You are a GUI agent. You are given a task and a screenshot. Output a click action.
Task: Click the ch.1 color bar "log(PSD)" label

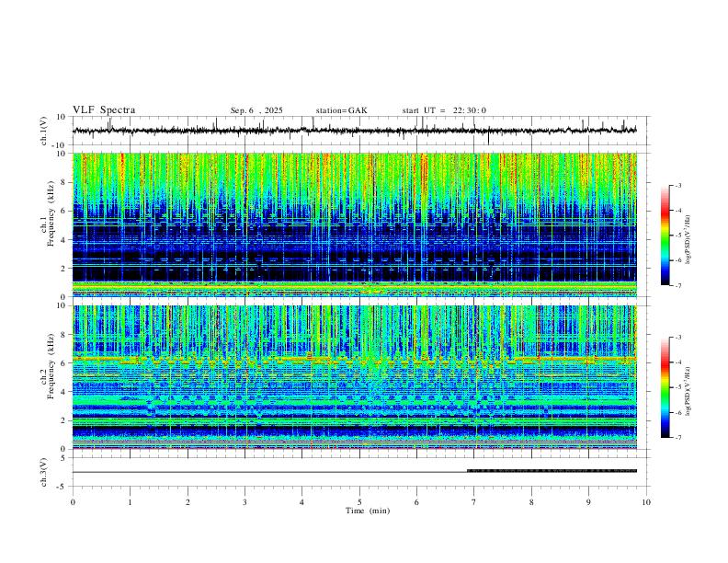[688, 240]
